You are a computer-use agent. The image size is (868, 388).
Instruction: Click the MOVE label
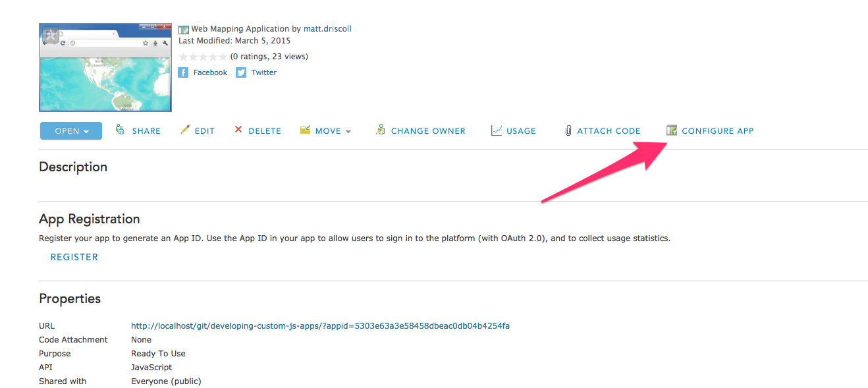pos(328,131)
